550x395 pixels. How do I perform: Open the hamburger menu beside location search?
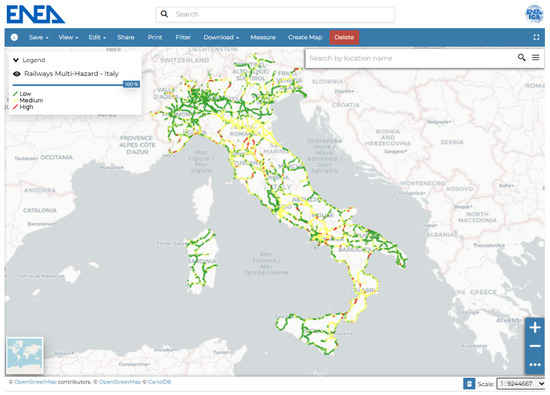click(536, 58)
